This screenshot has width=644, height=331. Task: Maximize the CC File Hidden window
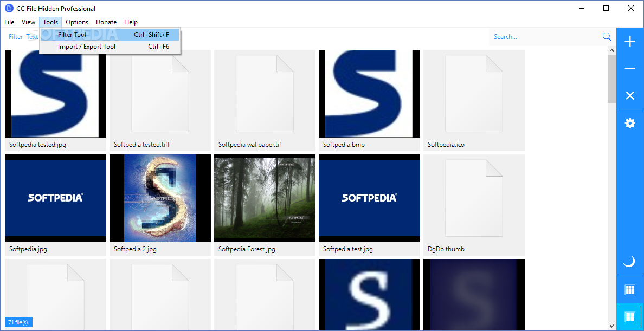(x=606, y=8)
